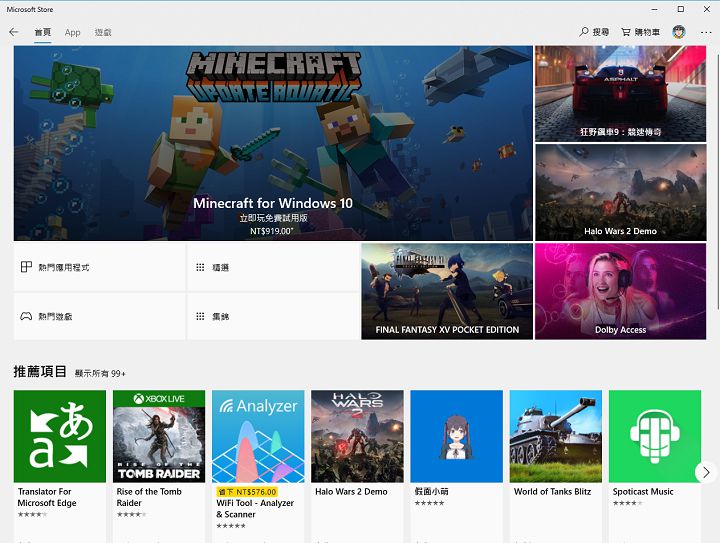
Task: Open the shopping cart
Action: [x=626, y=32]
